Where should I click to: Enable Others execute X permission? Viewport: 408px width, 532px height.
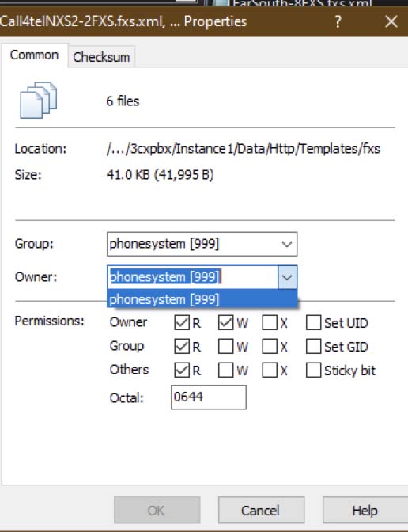coord(270,370)
